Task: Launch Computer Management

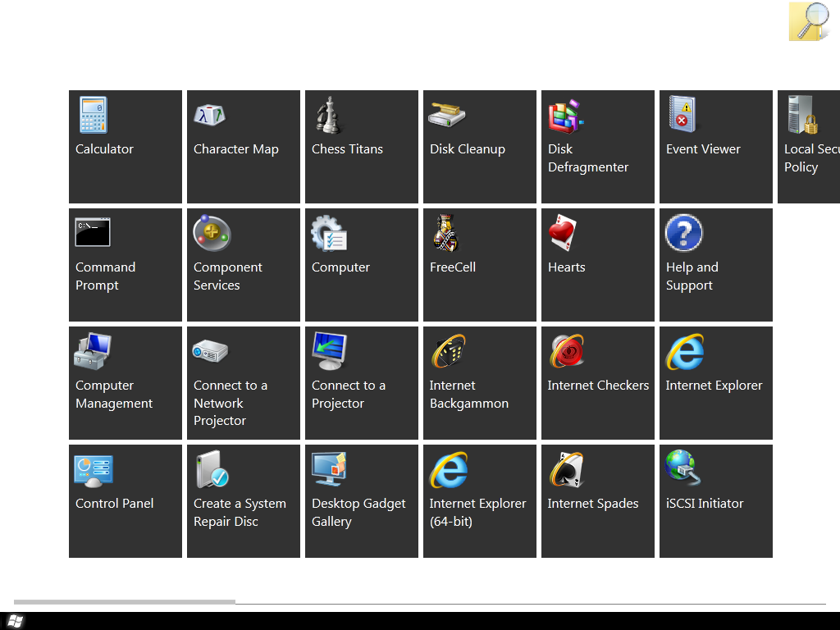Action: 125,382
